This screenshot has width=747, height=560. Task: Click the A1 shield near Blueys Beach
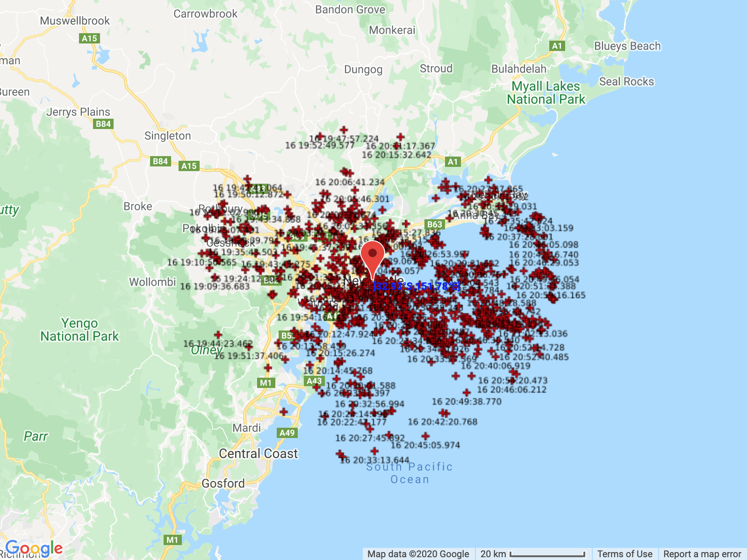tap(557, 46)
